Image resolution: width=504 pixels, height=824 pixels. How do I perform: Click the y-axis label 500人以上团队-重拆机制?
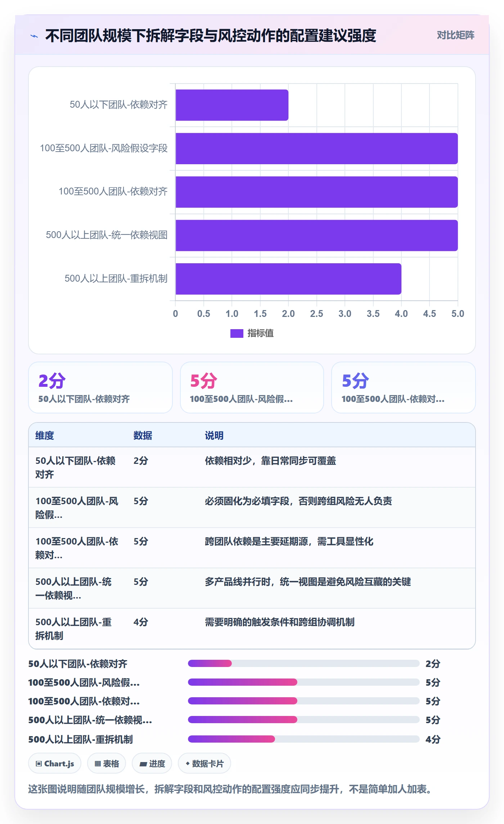(x=116, y=279)
